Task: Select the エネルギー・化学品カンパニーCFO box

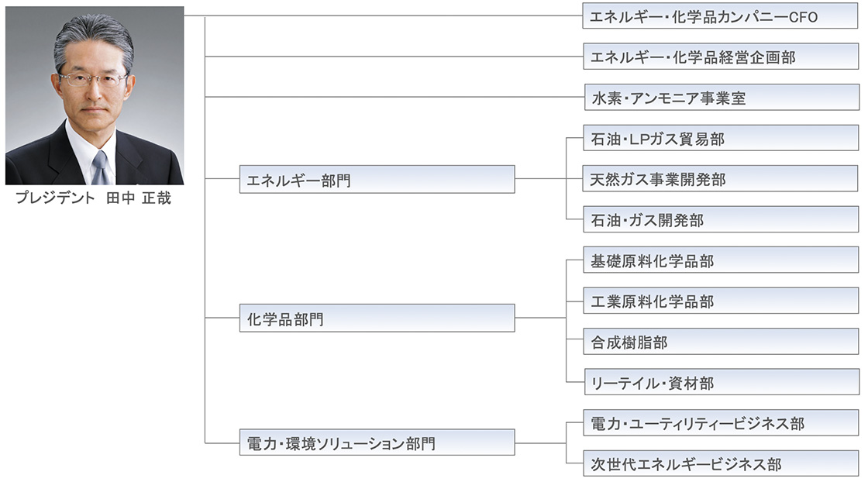Action: (x=720, y=15)
